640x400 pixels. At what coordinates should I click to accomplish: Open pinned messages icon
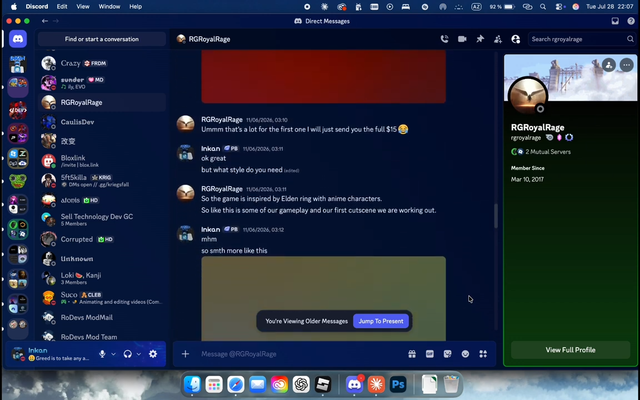pos(480,39)
